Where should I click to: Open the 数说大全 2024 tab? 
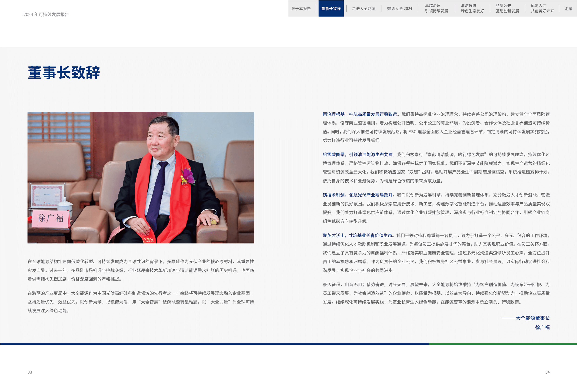pos(399,8)
